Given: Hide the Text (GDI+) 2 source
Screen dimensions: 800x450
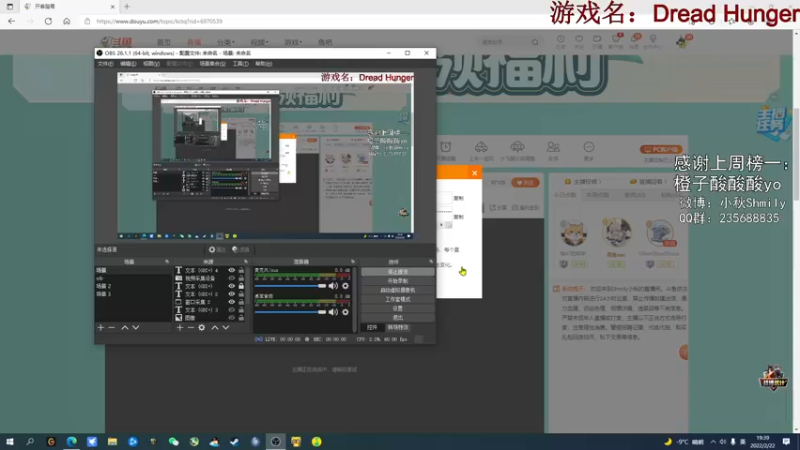Looking at the screenshot, I should pos(232,294).
